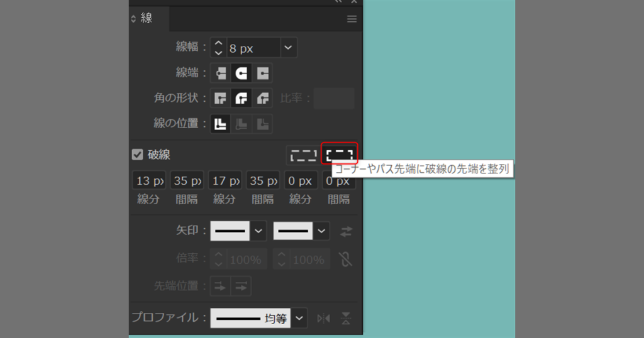The image size is (644, 338).
Task: Click preserve exact dash lengths icon
Action: [303, 155]
